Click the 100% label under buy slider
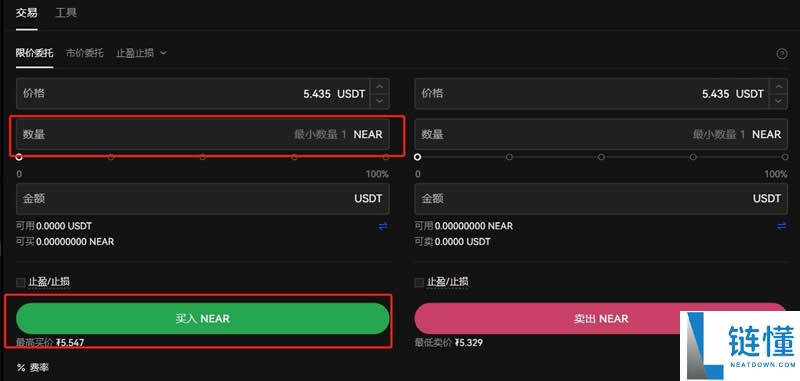This screenshot has width=800, height=381. pos(377,174)
